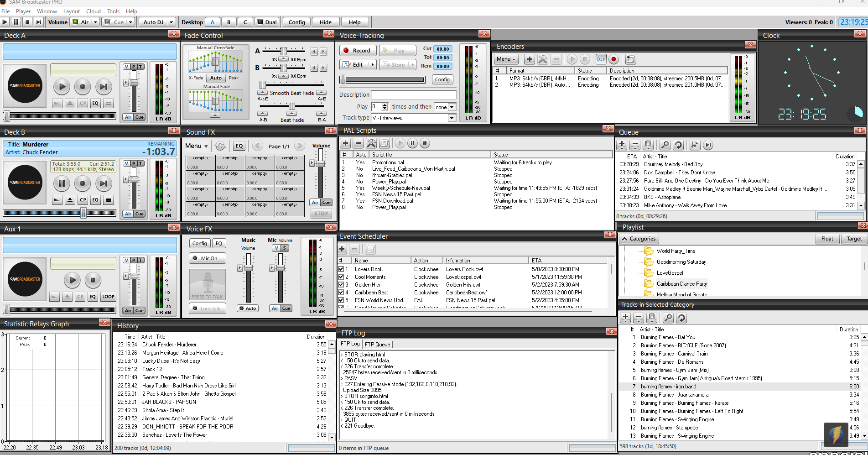Click Deck B pause button
This screenshot has height=455, width=868.
click(x=62, y=183)
